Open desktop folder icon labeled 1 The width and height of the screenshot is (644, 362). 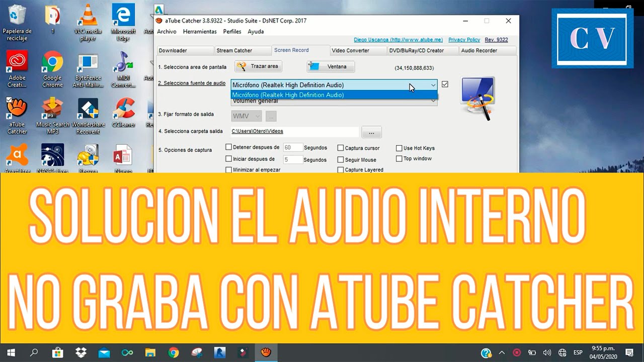point(52,19)
